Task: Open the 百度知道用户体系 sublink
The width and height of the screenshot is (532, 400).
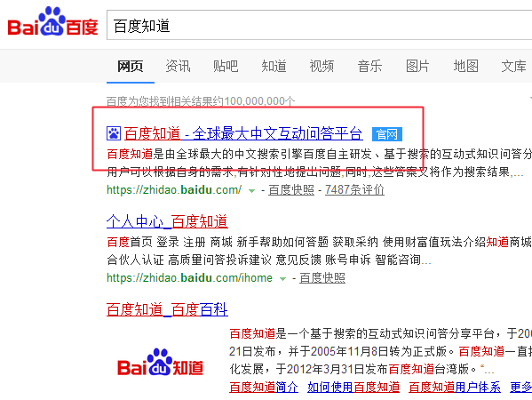Action: coord(455,387)
